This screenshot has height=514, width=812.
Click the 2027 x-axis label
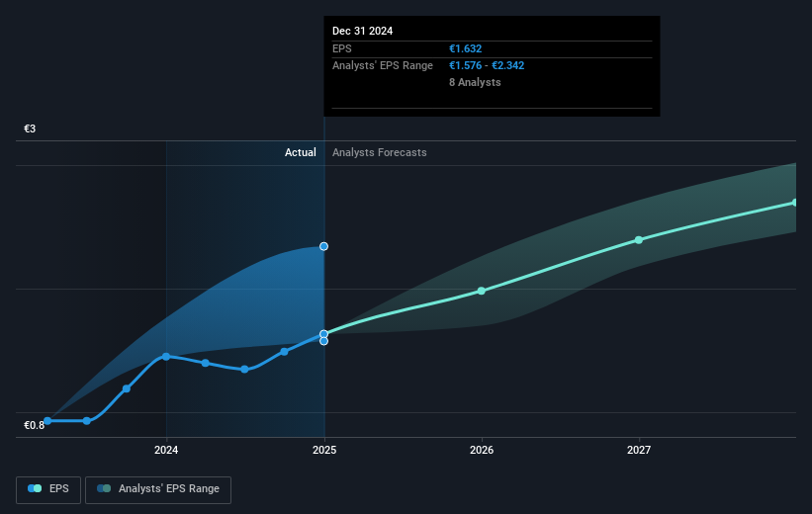[639, 451]
